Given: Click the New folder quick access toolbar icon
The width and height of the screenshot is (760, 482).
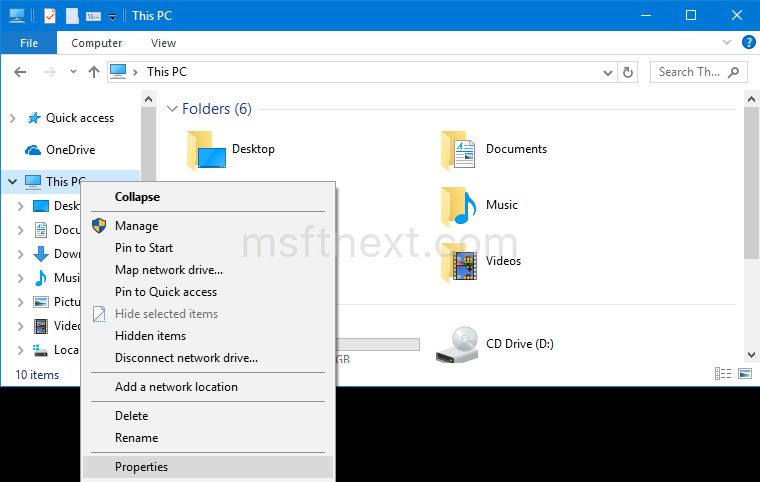Looking at the screenshot, I should point(72,16).
